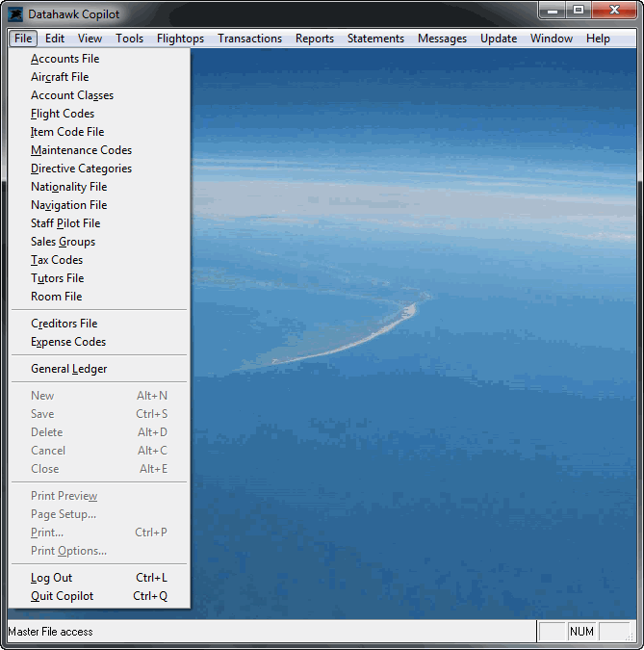The width and height of the screenshot is (644, 650).
Task: Open the Statements menu
Action: click(x=375, y=39)
